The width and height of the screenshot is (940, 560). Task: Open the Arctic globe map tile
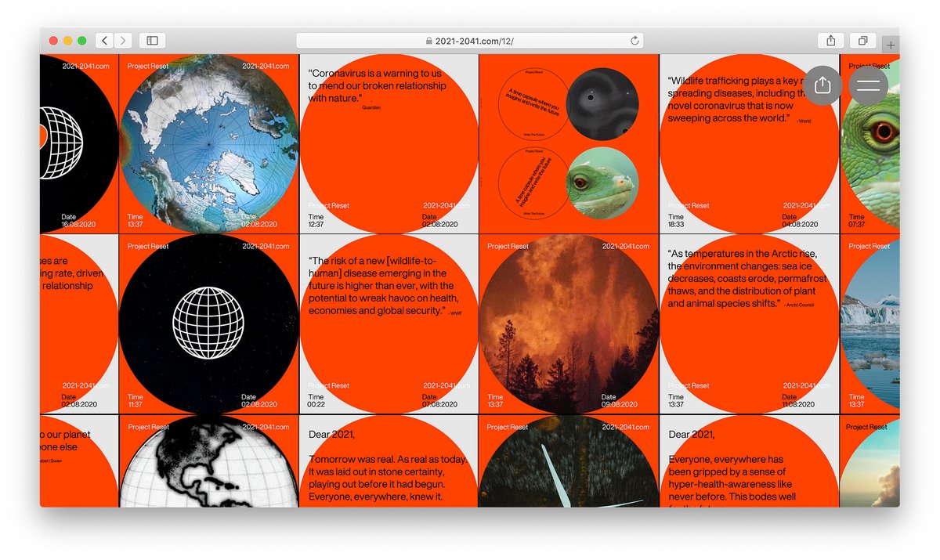coord(209,144)
